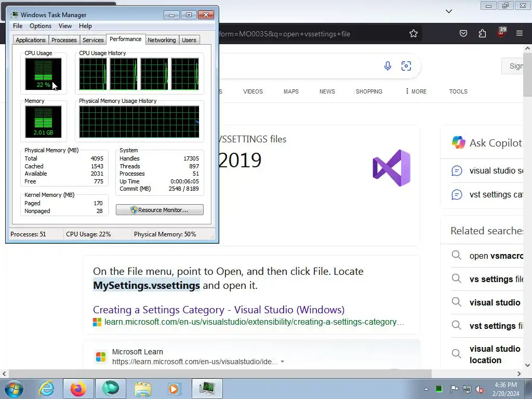Open Resource Monitor from Task Manager
Viewport: 532px width, 399px height.
coord(159,210)
